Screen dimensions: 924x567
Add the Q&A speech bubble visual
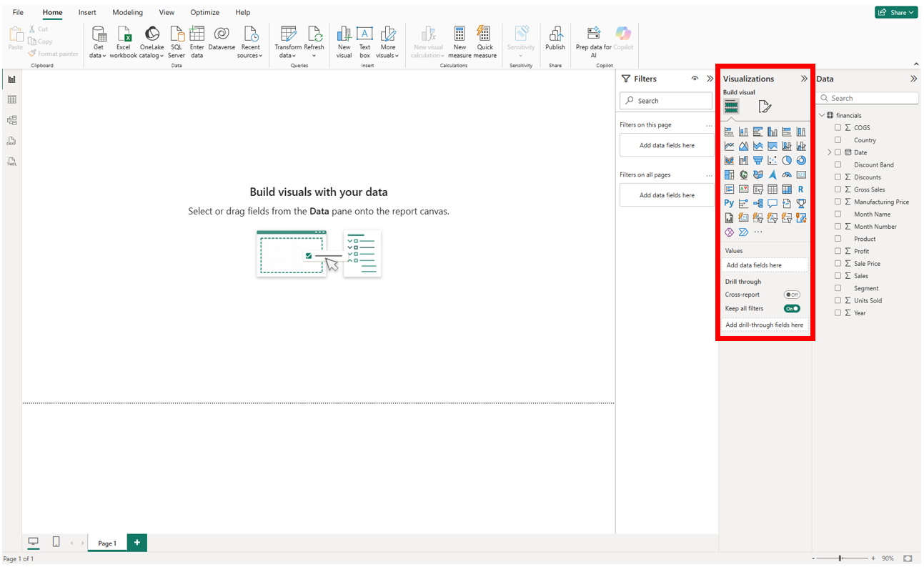pyautogui.click(x=773, y=204)
